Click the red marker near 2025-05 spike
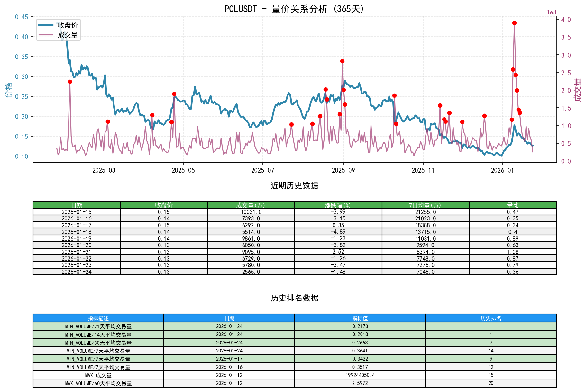This screenshot has width=586, height=392. 173,94
